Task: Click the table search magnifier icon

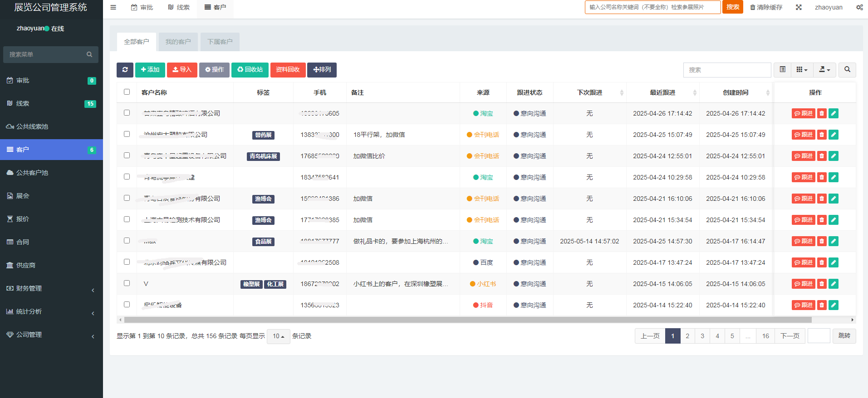Action: coord(847,70)
